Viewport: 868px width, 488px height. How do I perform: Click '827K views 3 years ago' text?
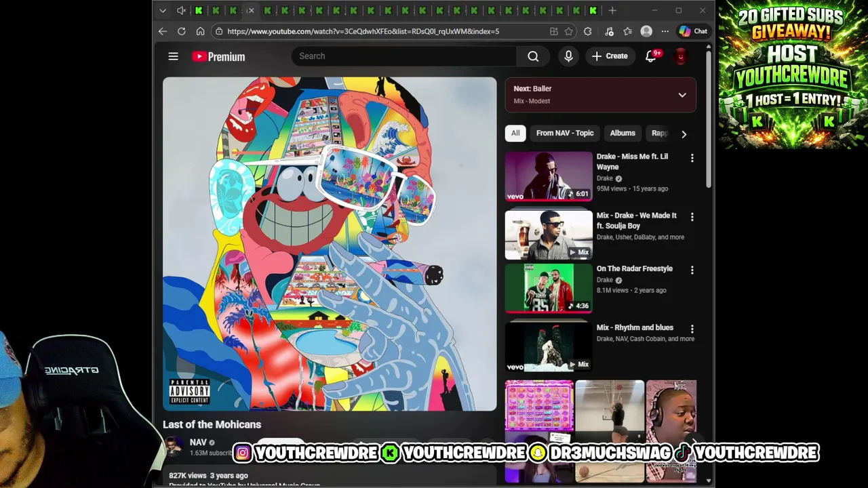click(x=208, y=476)
